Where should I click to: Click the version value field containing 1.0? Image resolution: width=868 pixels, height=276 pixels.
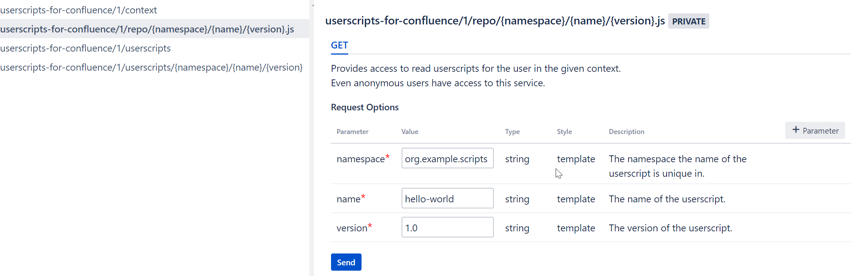coord(447,228)
